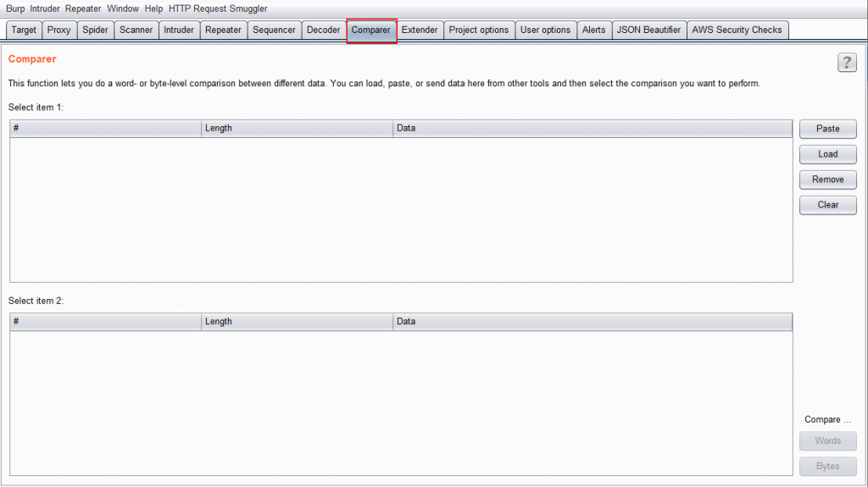Switch to the Decoder tab
This screenshot has width=868, height=487.
[323, 30]
